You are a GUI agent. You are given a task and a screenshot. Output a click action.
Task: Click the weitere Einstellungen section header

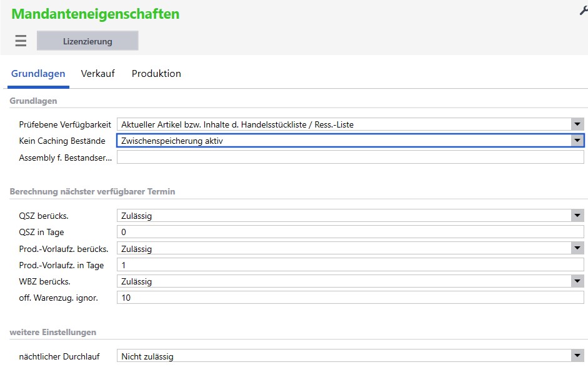click(x=53, y=332)
